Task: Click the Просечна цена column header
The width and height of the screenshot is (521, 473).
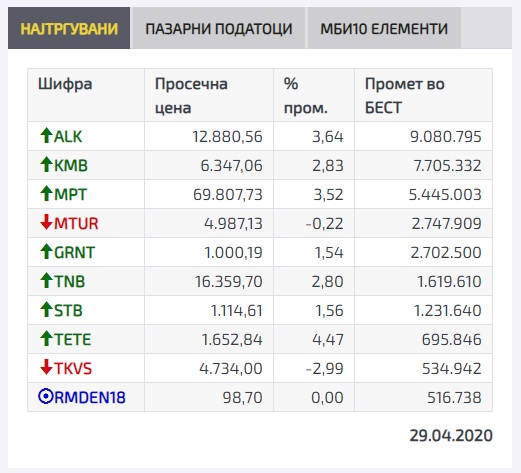Action: (x=191, y=96)
